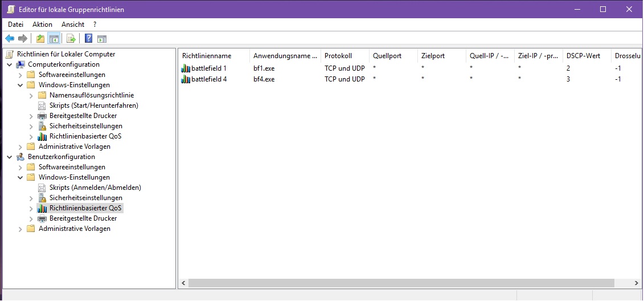
Task: Click the DSCP value 2 cell
Action: 568,68
